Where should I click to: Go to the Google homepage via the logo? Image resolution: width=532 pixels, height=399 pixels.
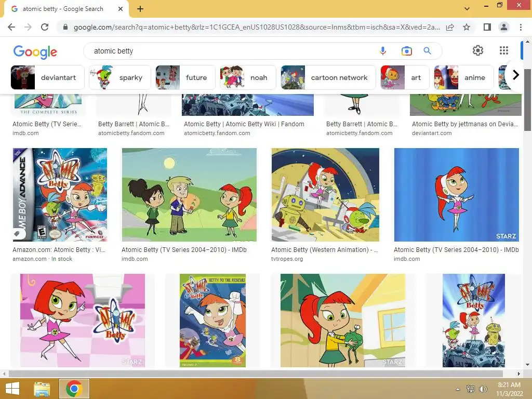[x=35, y=52]
